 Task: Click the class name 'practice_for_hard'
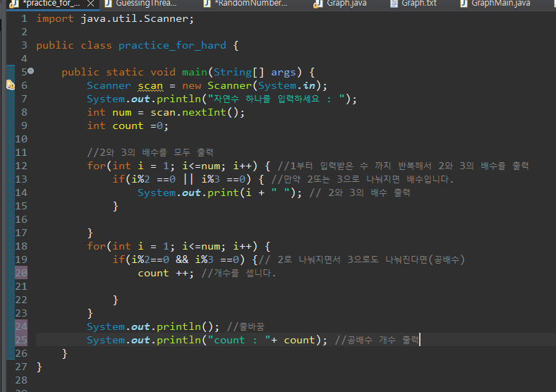pyautogui.click(x=172, y=45)
